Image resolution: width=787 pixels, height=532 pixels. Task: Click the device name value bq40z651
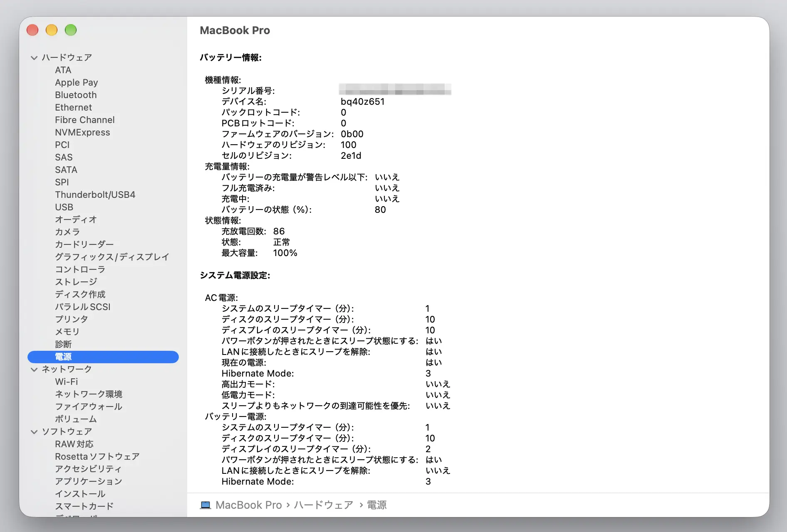point(363,102)
